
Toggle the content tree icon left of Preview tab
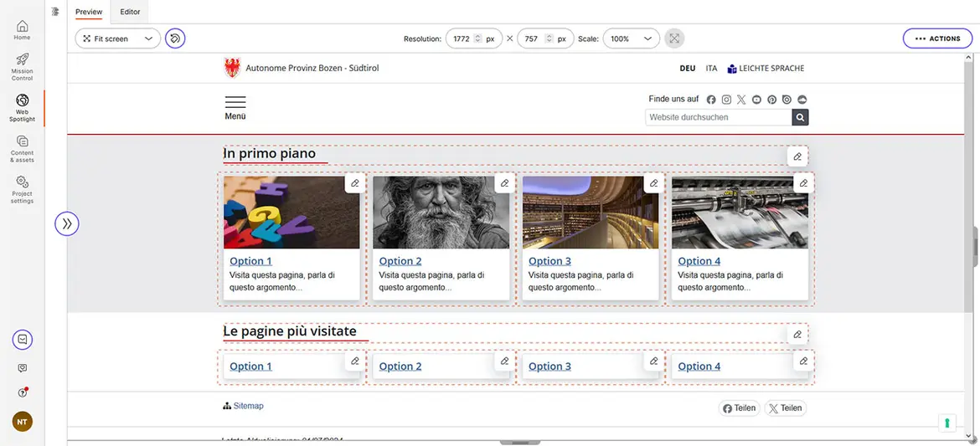pos(55,12)
